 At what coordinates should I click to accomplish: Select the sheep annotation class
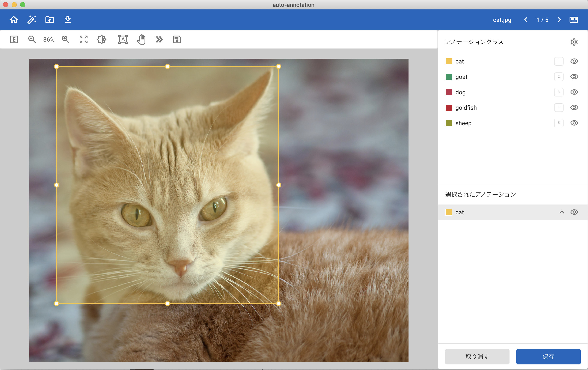(463, 123)
